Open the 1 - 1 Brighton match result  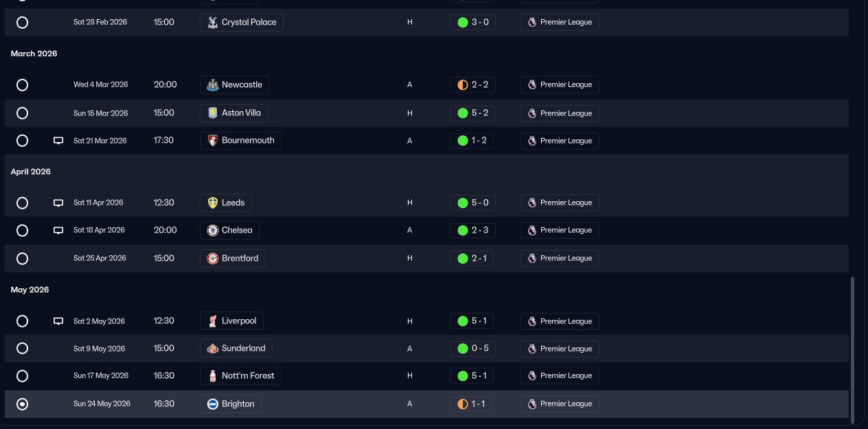(x=471, y=404)
